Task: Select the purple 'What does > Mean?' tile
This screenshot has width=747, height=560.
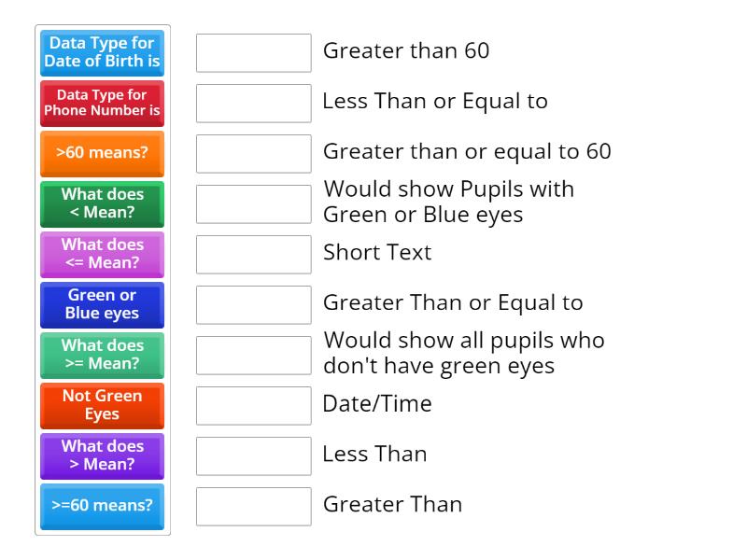Action: click(103, 455)
